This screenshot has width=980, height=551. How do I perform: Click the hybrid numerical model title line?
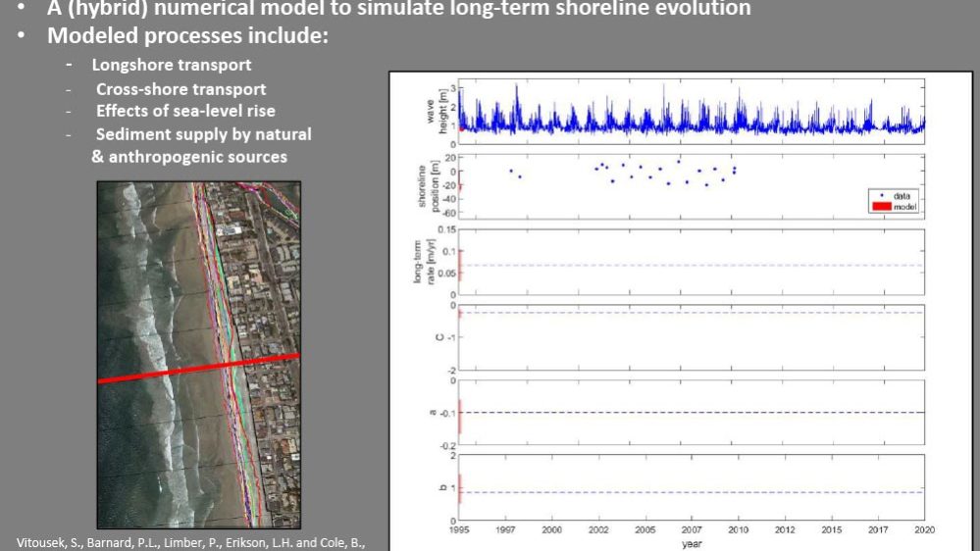[x=398, y=8]
